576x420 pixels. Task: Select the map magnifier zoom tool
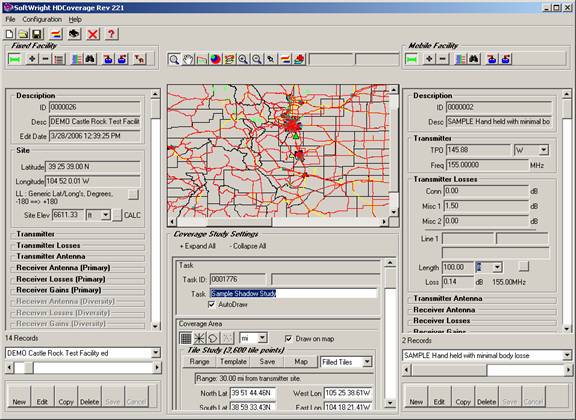(174, 59)
